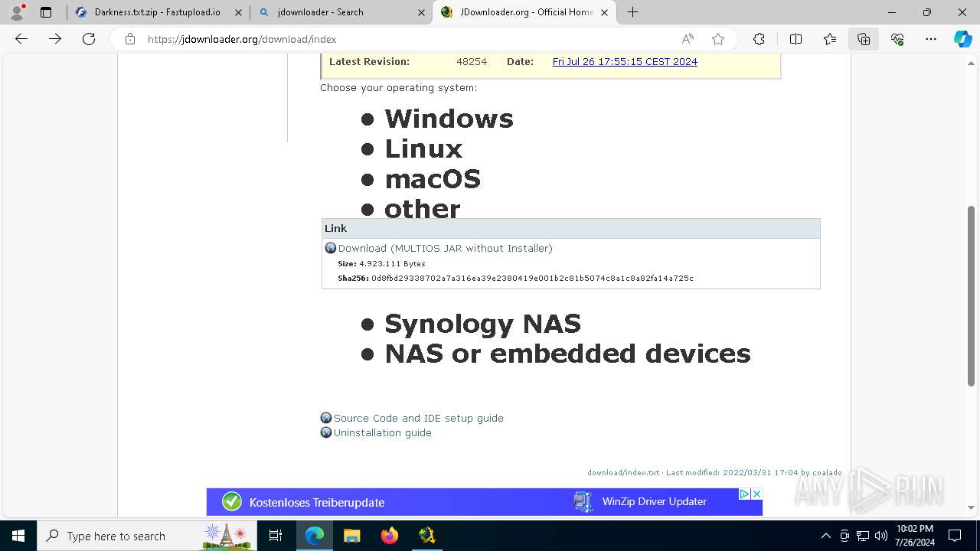Image resolution: width=980 pixels, height=551 pixels.
Task: Click globe icon beside MULTIOS download
Action: click(x=331, y=248)
